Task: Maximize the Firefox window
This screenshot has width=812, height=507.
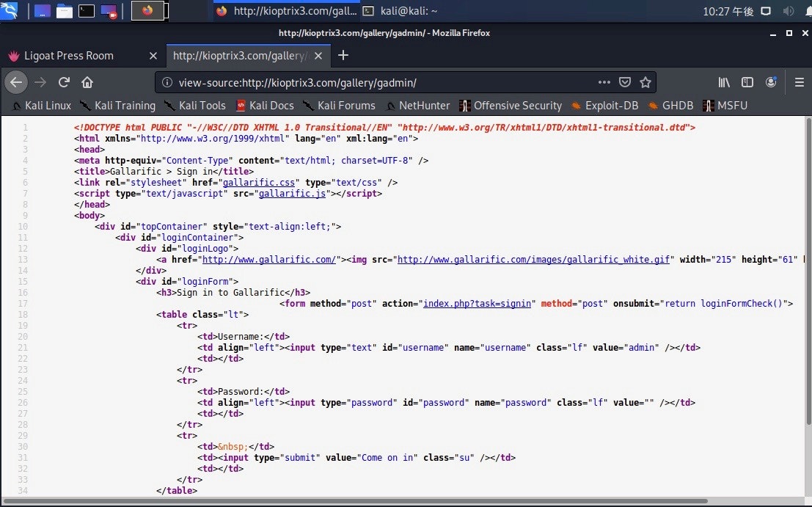Action: coord(789,33)
